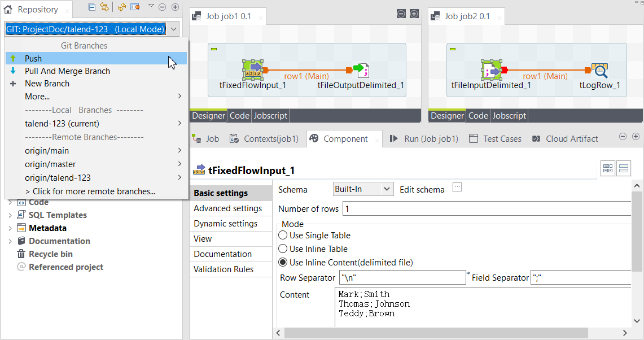Select the tLogRow_1 component icon
Image resolution: width=644 pixels, height=340 pixels.
pyautogui.click(x=599, y=70)
